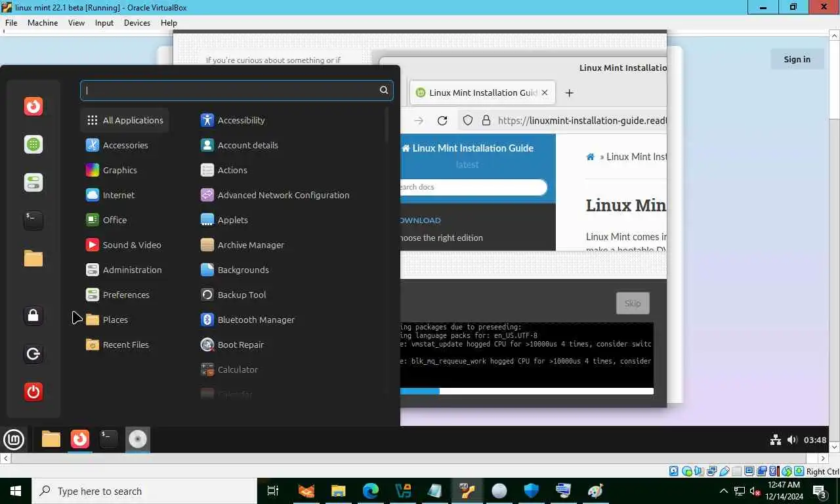
Task: Click Firefox icon in the Cinnamon panel
Action: click(80, 439)
